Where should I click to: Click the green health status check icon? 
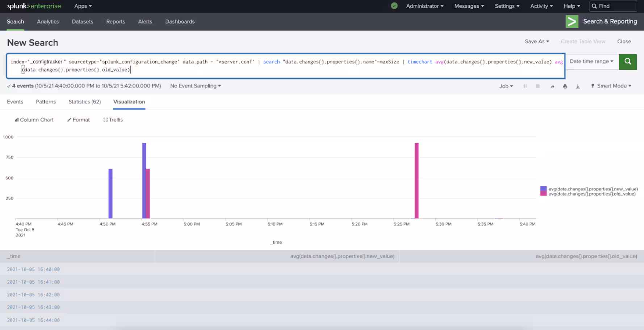(x=394, y=6)
